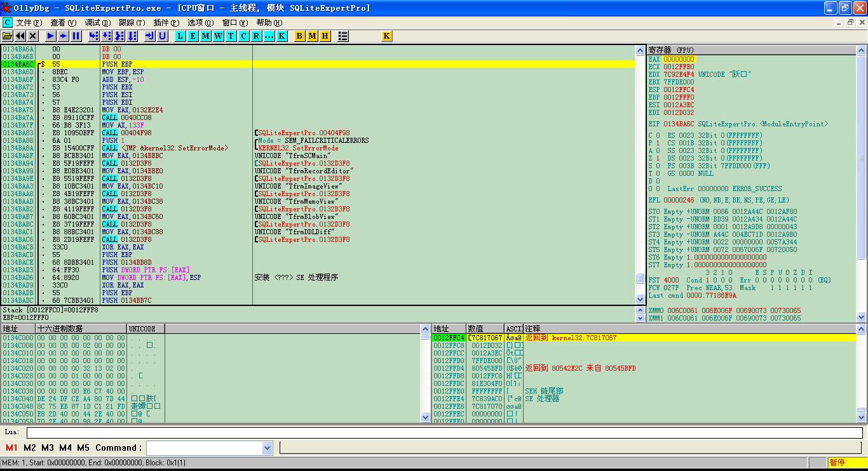868x471 pixels.
Task: Click the disassembly pane scrollbar thumb
Action: (x=641, y=278)
